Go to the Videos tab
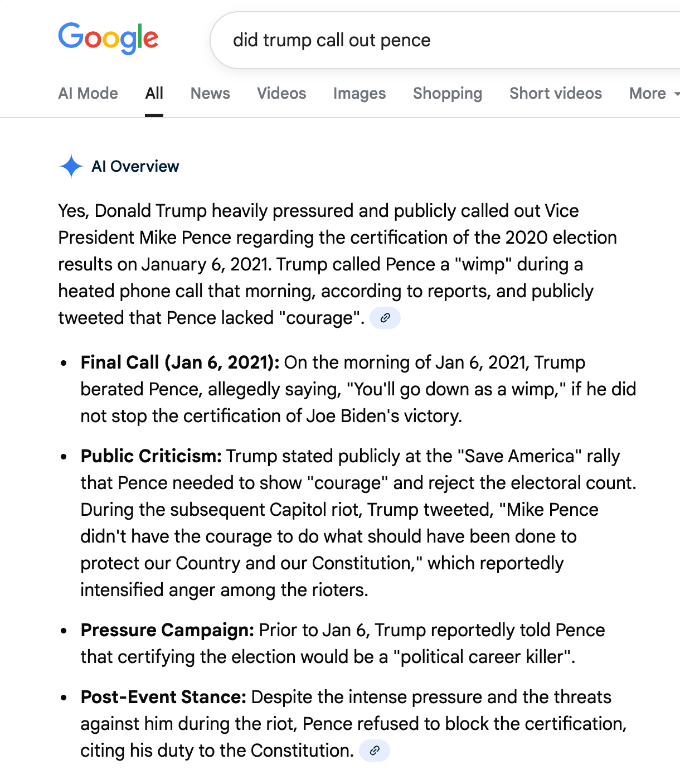The width and height of the screenshot is (680, 784). coord(281,93)
